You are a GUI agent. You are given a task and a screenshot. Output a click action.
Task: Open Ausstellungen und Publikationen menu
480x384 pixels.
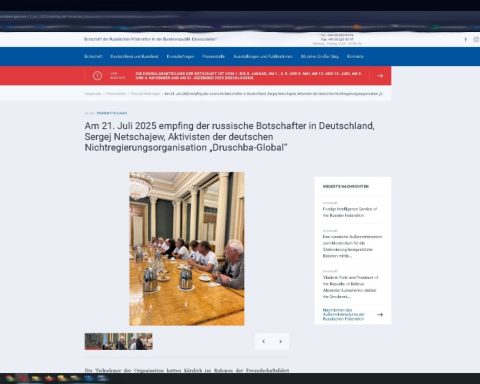click(263, 56)
